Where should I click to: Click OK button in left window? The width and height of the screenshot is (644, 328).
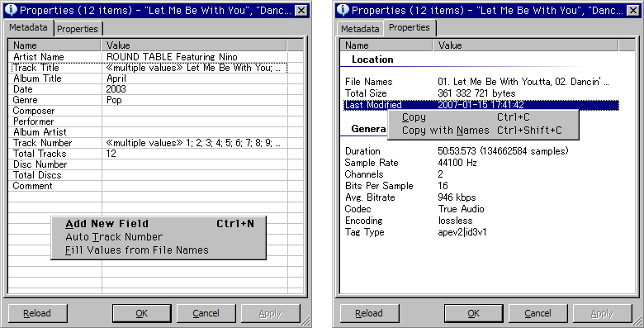click(142, 314)
